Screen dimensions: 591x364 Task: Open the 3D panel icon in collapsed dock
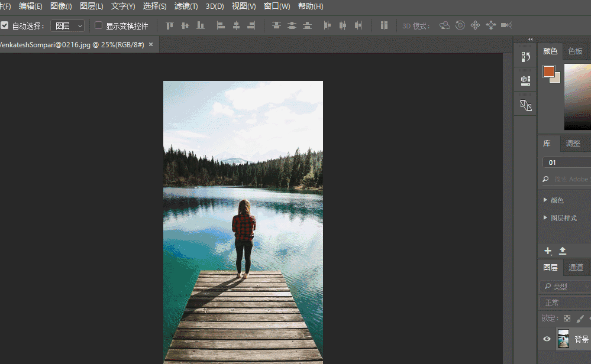point(525,105)
